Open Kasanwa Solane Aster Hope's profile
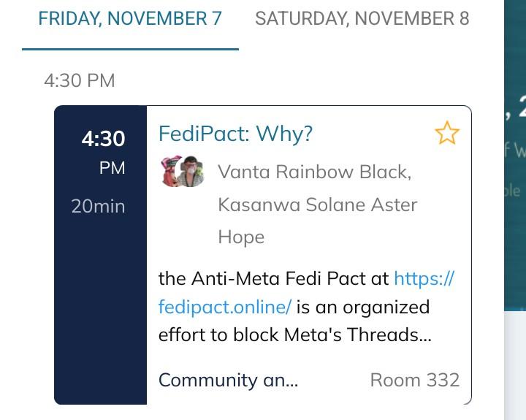This screenshot has width=526, height=420. point(317,205)
